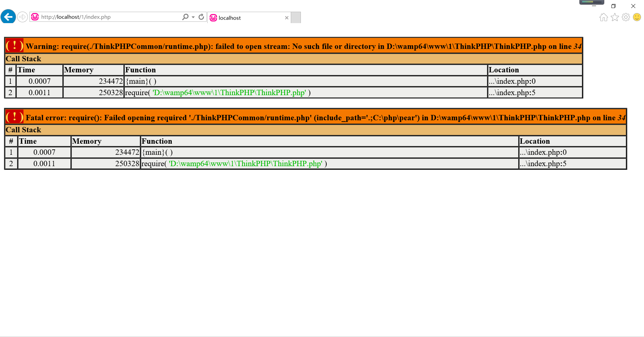Go to the home page icon
644x337 pixels.
[603, 17]
